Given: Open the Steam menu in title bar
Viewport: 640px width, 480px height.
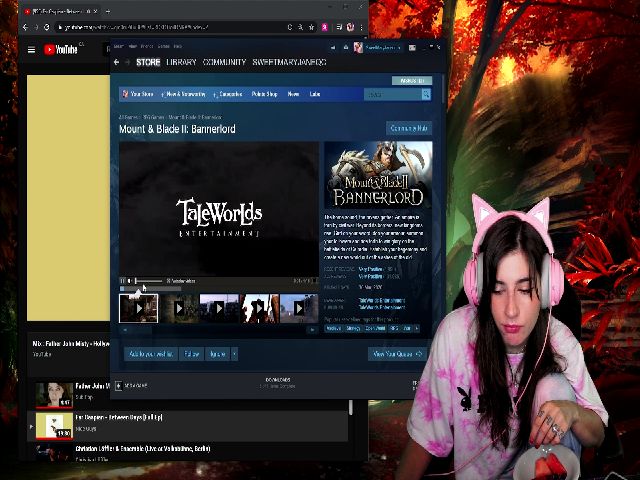Looking at the screenshot, I should coord(118,47).
